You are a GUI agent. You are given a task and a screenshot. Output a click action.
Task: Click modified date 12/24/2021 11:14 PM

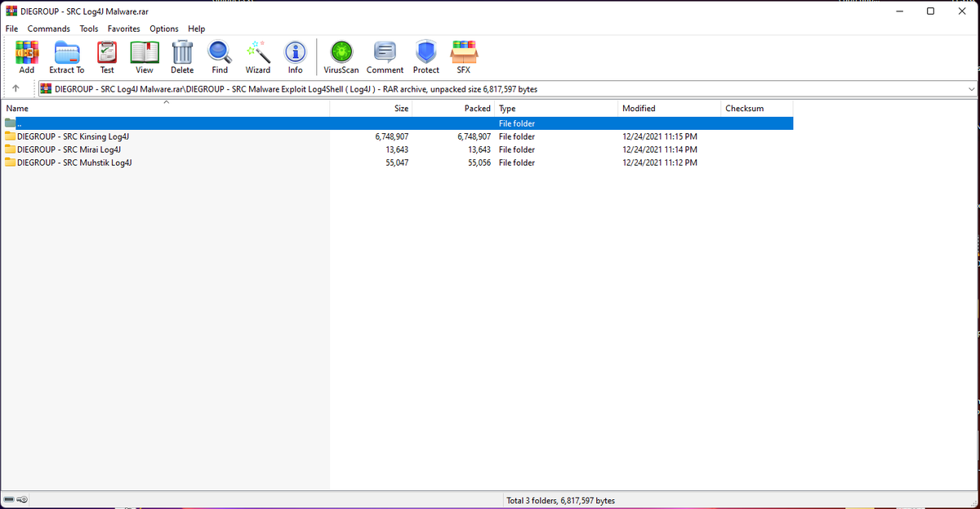point(660,150)
